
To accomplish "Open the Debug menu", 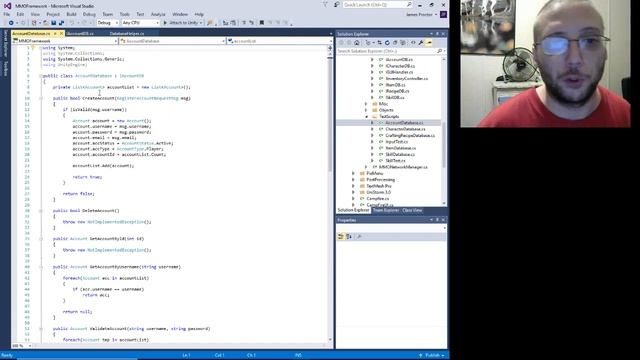I will (89, 14).
